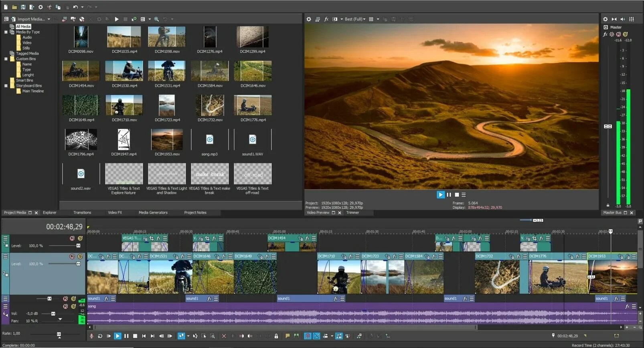
Task: Select the Tagged Media bin
Action: point(27,53)
